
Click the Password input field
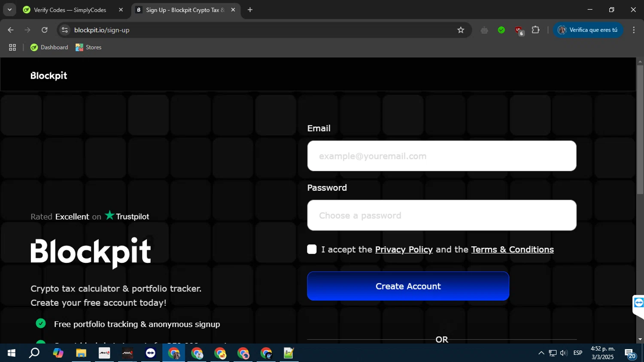pyautogui.click(x=442, y=215)
